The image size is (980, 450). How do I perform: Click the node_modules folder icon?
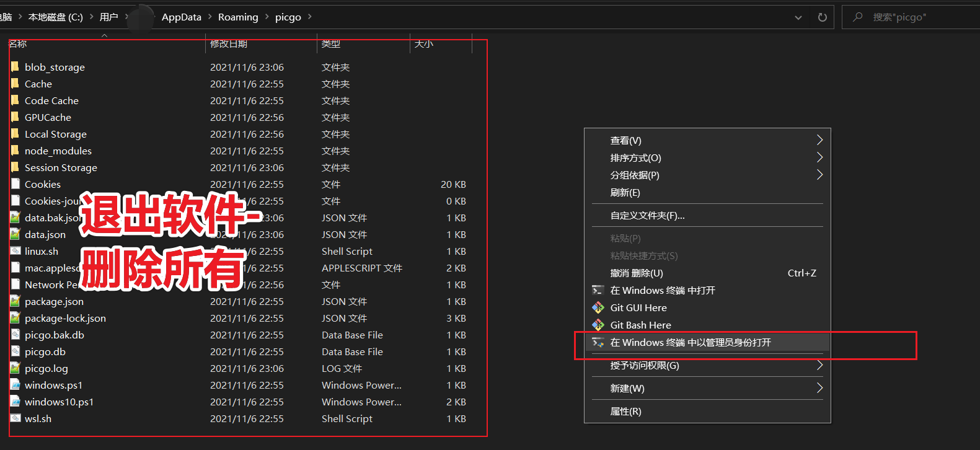click(15, 150)
